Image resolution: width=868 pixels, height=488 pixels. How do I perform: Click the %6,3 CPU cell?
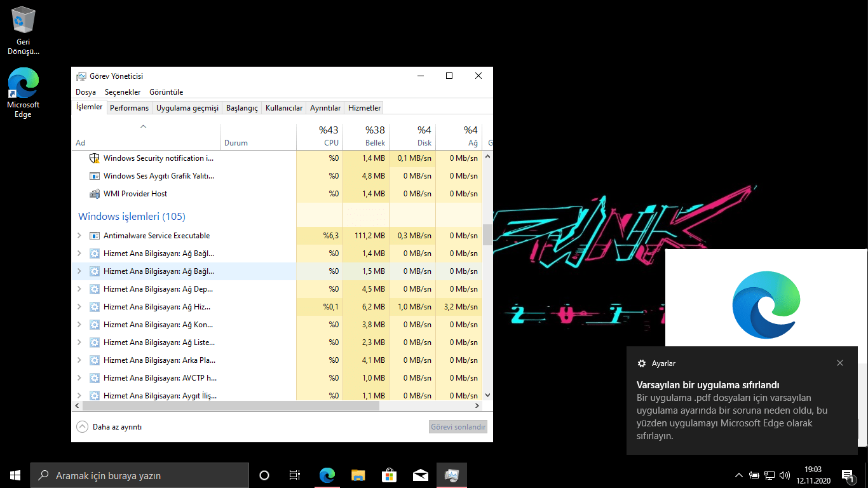320,236
